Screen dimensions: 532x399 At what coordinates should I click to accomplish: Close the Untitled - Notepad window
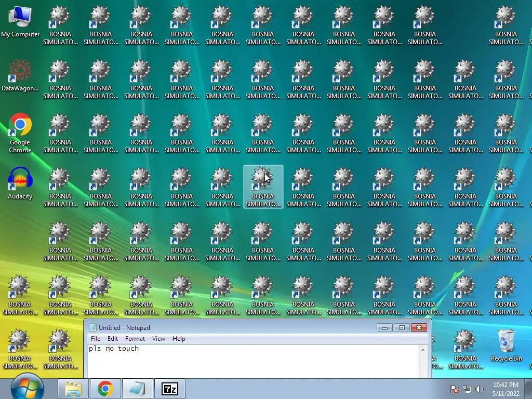tap(419, 328)
